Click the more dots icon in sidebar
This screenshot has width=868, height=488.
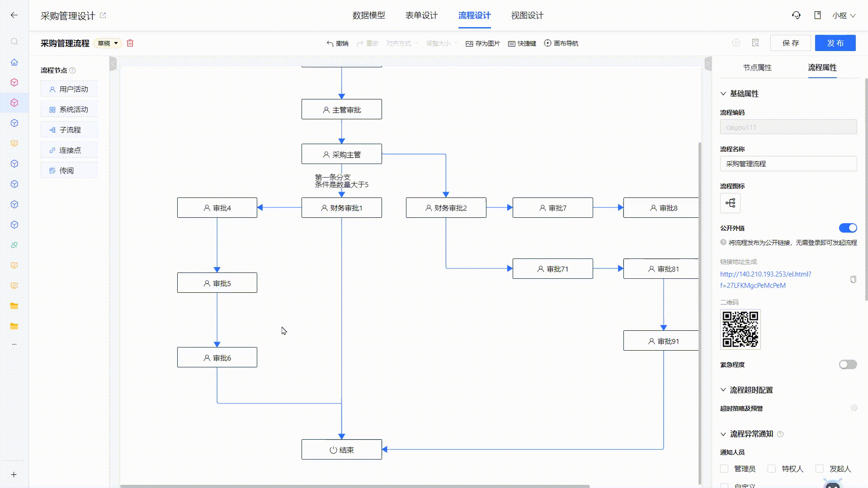click(x=14, y=344)
